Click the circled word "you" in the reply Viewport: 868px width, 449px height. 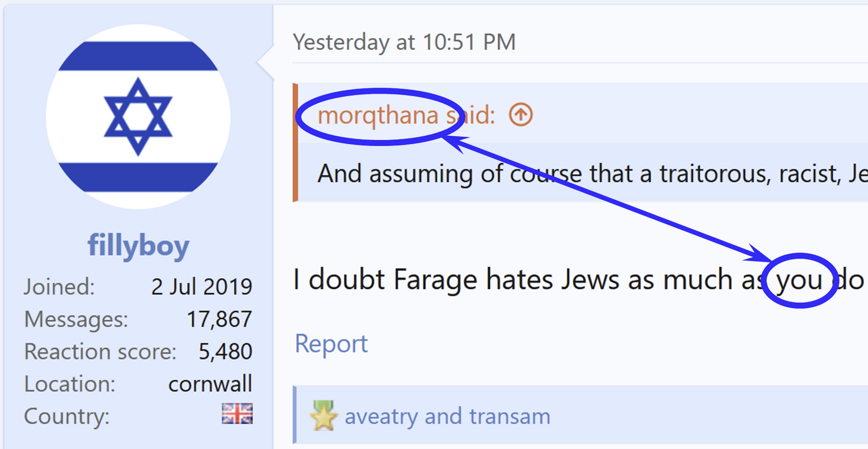[x=799, y=281]
